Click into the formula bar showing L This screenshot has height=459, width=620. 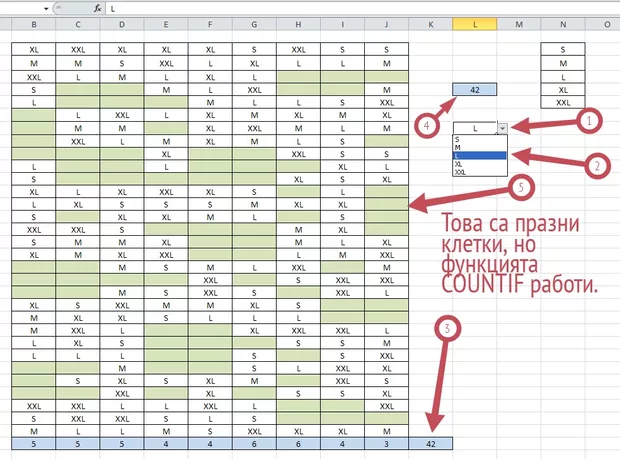point(362,8)
